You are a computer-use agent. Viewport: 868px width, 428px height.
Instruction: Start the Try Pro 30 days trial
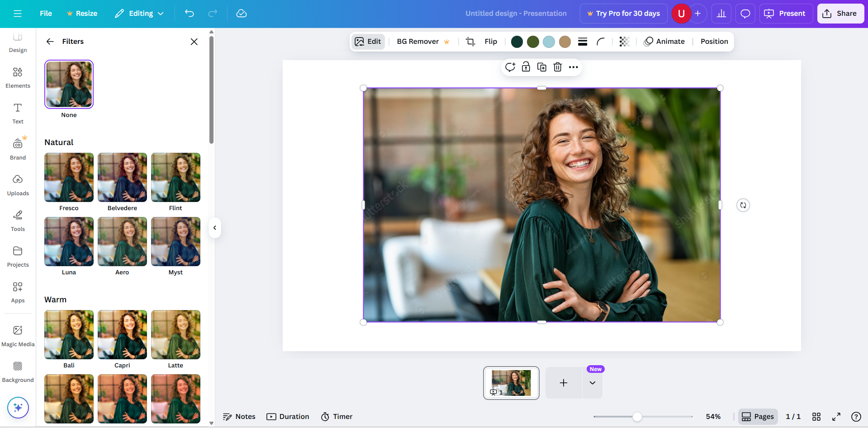[x=623, y=14]
